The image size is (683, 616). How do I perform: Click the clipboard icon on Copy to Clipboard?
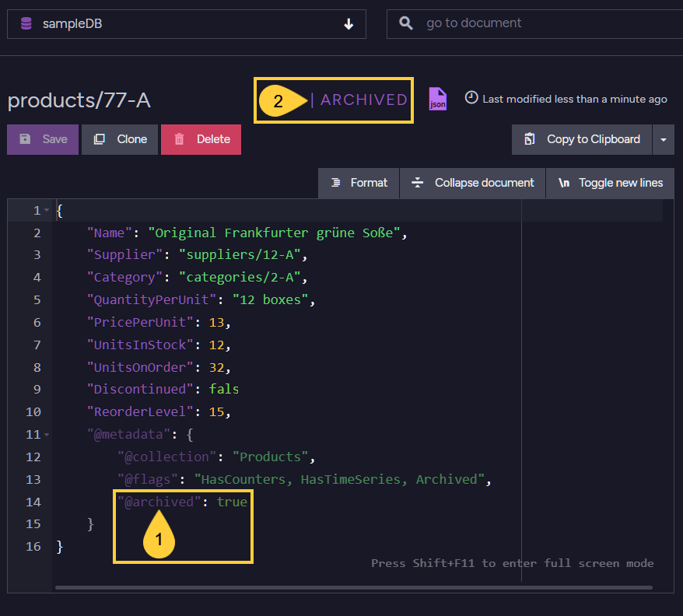click(530, 138)
